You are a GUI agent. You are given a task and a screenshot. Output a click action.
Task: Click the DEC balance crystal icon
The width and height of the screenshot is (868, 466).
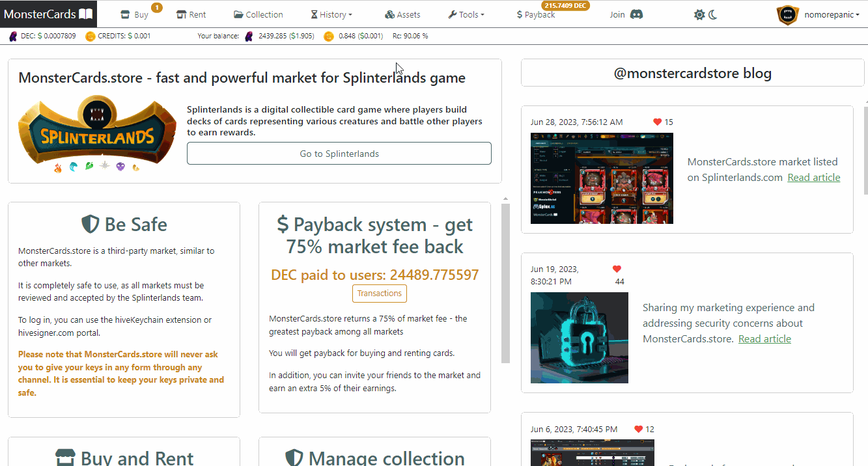click(x=249, y=36)
